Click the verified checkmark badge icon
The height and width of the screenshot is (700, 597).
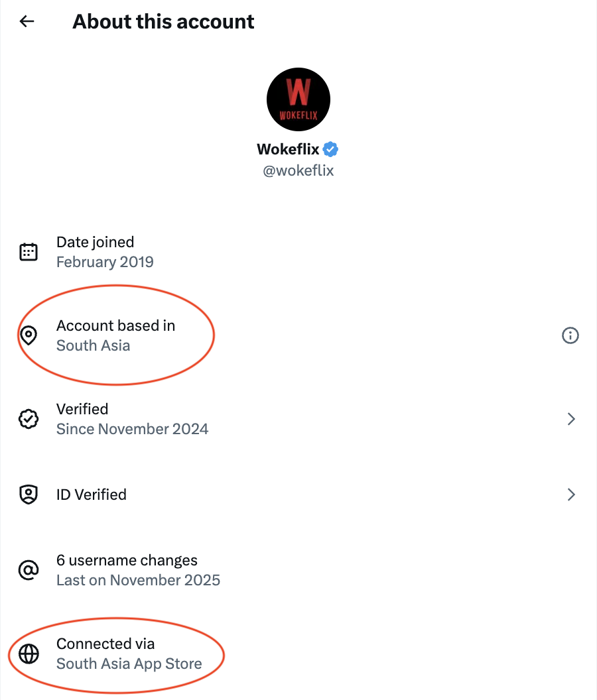28,419
